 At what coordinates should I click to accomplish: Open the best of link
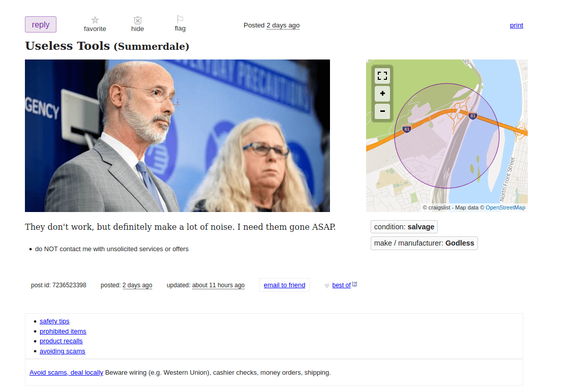coord(341,285)
